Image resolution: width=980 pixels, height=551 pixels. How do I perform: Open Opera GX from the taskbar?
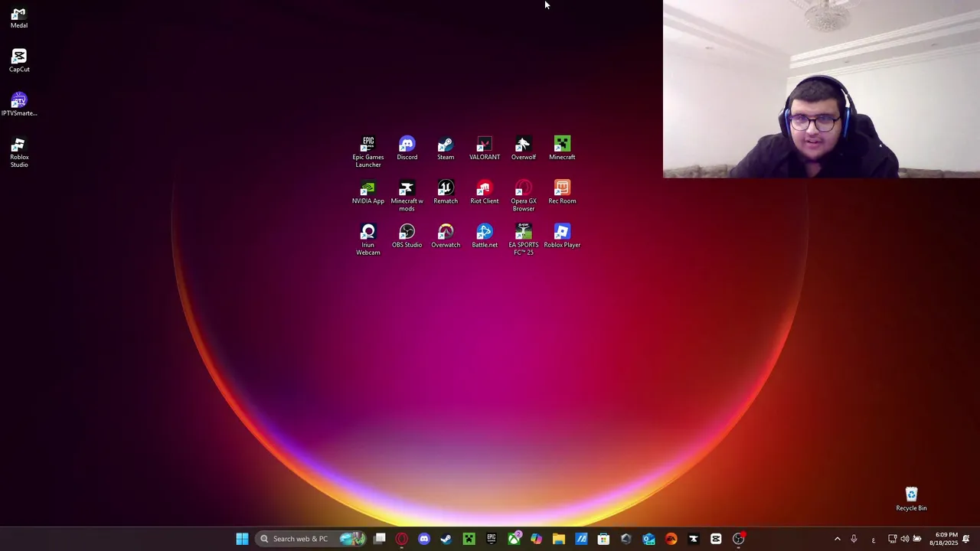tap(402, 539)
